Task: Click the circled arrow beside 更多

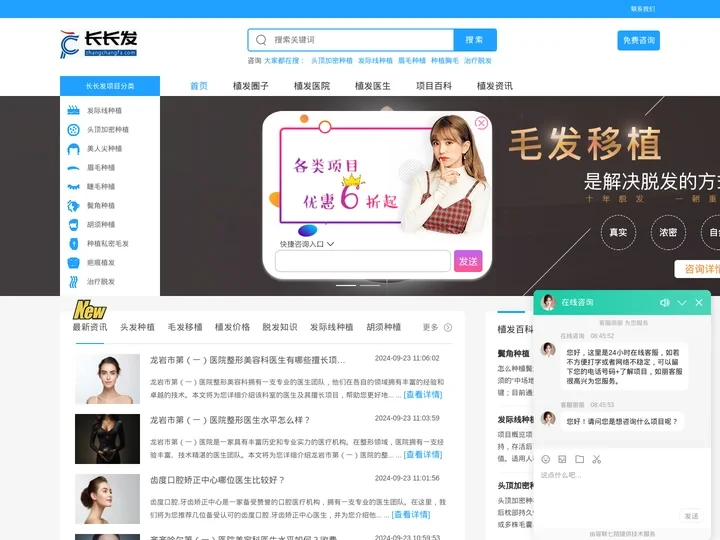Action: click(x=448, y=327)
